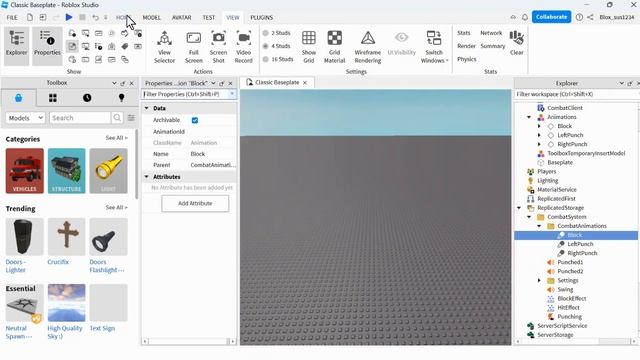The height and width of the screenshot is (360, 640).
Task: Stop the playtest with Stop button
Action: pos(82,17)
